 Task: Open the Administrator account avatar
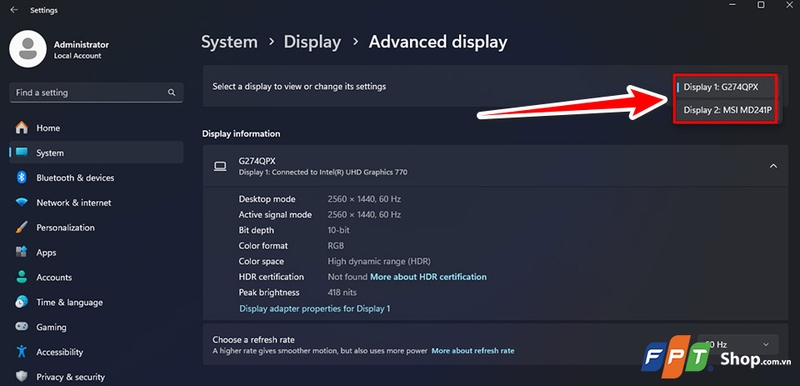pos(28,49)
